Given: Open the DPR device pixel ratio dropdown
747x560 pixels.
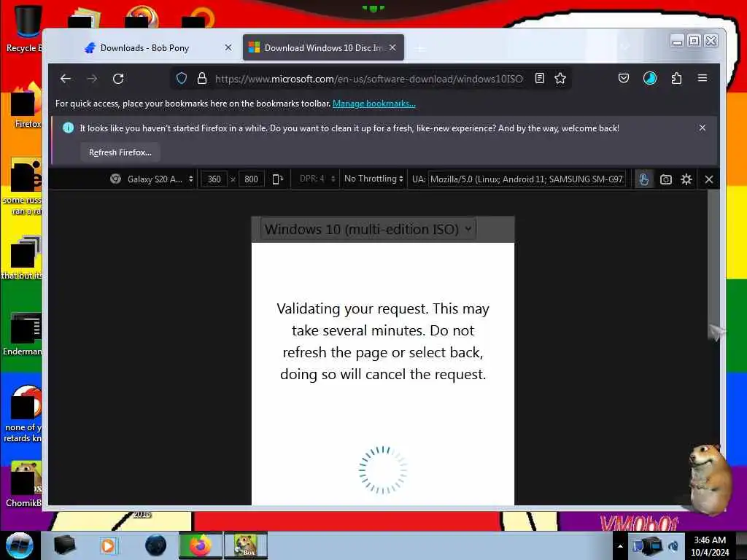Looking at the screenshot, I should coord(317,179).
